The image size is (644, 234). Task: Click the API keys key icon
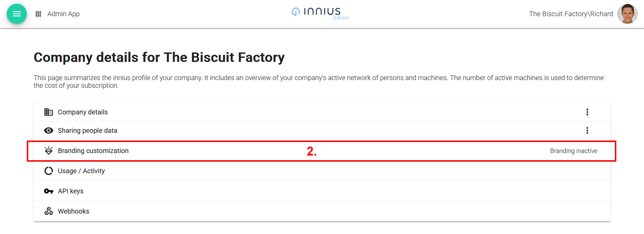[x=48, y=191]
